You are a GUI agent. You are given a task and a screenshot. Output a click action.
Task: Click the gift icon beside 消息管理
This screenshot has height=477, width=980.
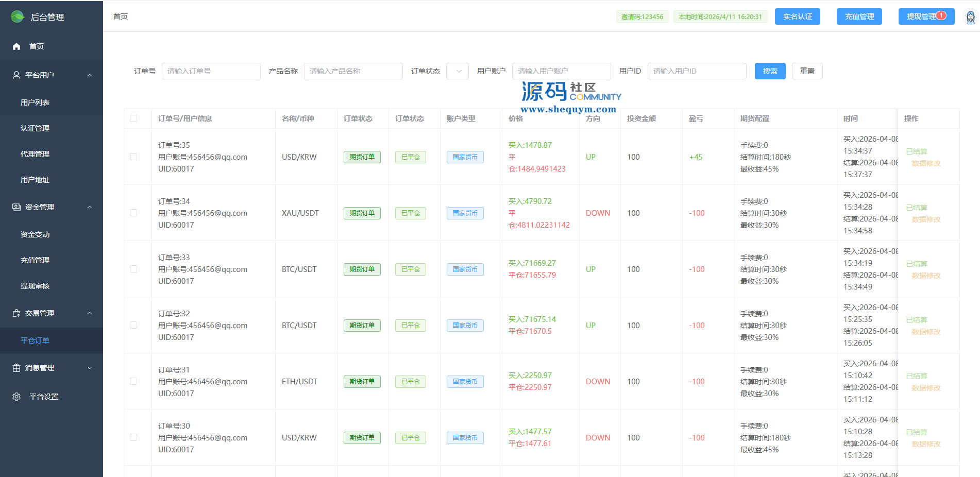coord(16,368)
